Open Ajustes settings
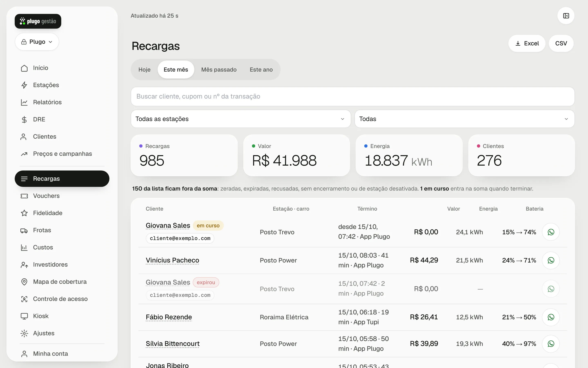 click(x=62, y=333)
